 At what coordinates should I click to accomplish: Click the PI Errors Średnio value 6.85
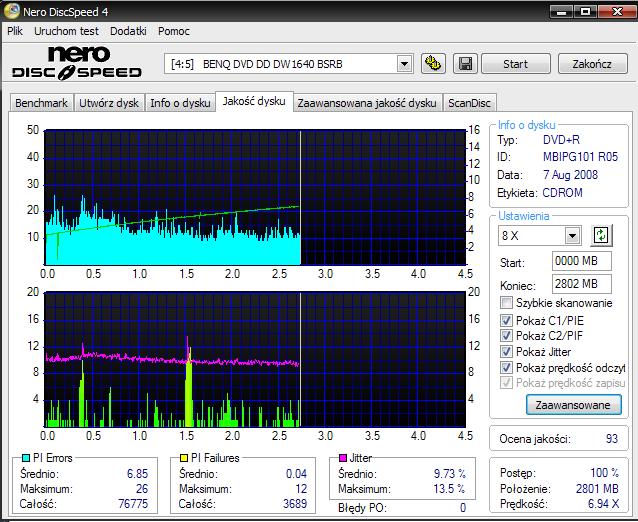tap(138, 474)
